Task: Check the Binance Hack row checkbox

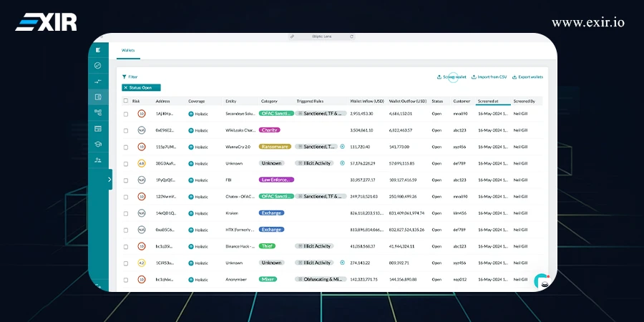Action: click(x=126, y=247)
